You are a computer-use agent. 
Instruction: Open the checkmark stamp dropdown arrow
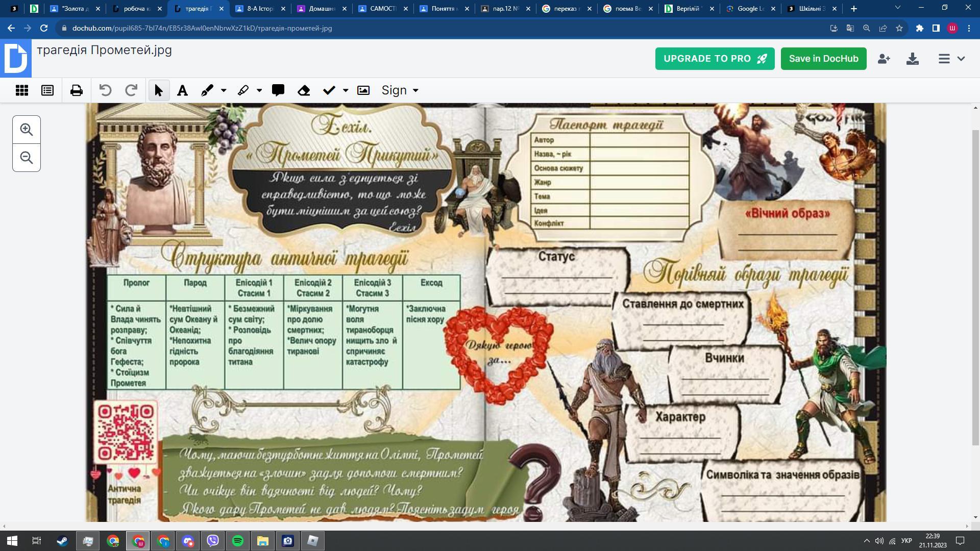pyautogui.click(x=346, y=91)
